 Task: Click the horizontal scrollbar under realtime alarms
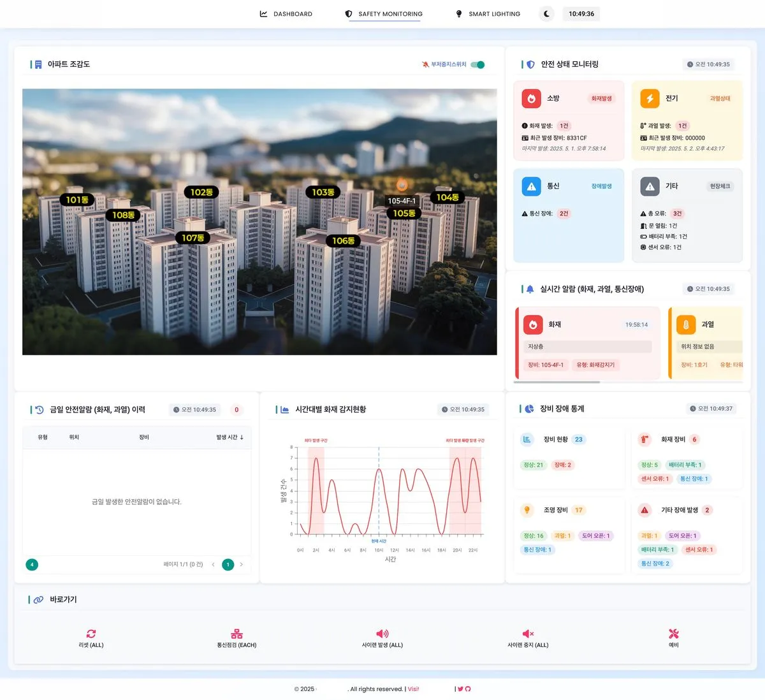(557, 382)
